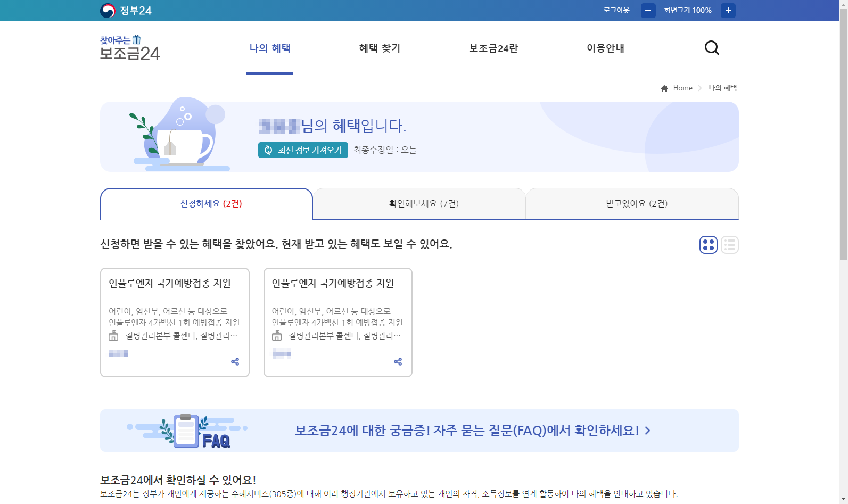Image resolution: width=848 pixels, height=504 pixels.
Task: Click the Home breadcrumb text
Action: (682, 88)
